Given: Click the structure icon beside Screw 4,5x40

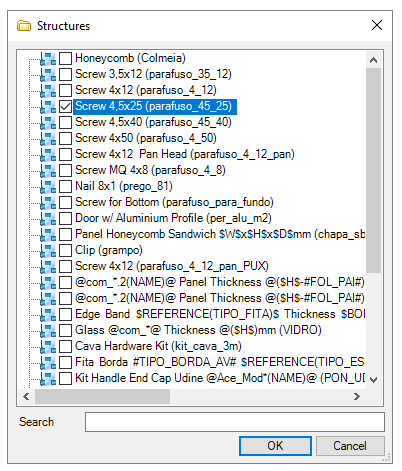Looking at the screenshot, I should click(x=48, y=122).
